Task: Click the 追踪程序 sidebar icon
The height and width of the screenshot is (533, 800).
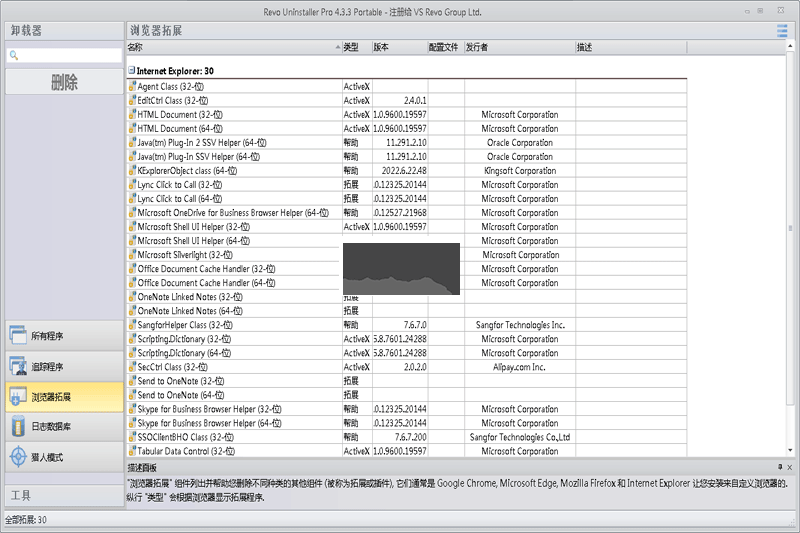Action: tap(18, 366)
